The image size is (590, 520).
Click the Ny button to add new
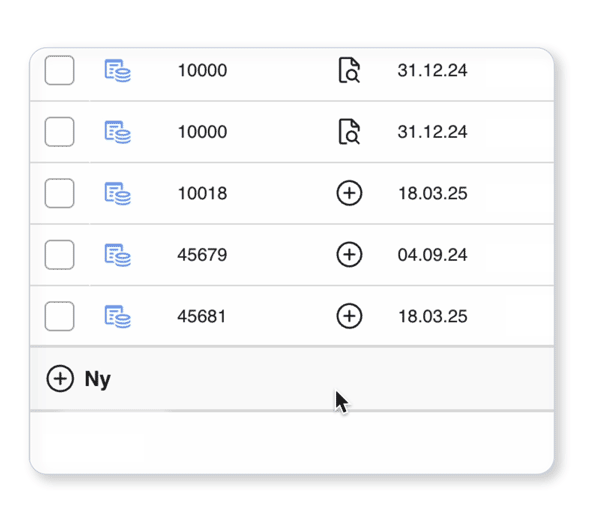[x=79, y=379]
